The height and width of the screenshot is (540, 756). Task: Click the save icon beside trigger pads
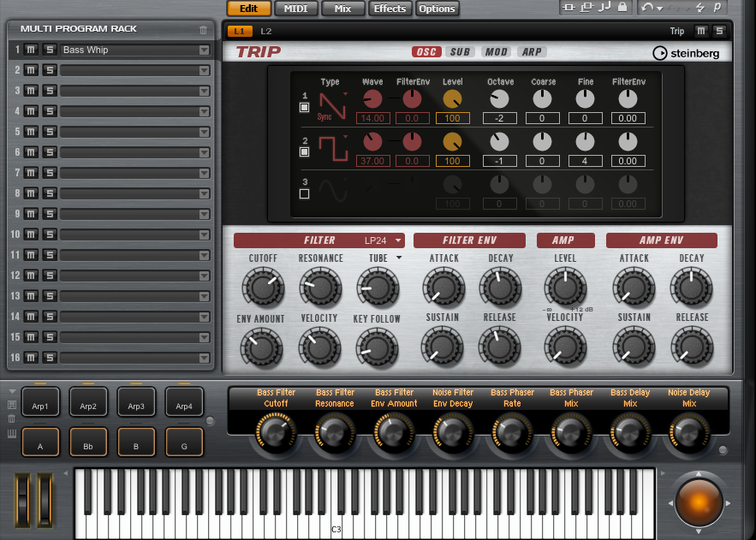coord(12,405)
